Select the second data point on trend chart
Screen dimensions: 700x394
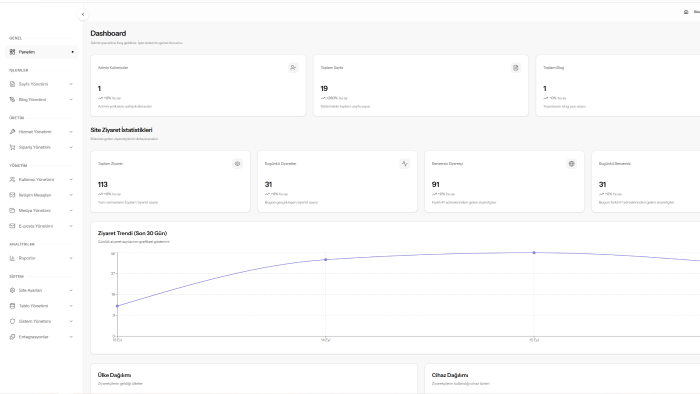coord(325,259)
